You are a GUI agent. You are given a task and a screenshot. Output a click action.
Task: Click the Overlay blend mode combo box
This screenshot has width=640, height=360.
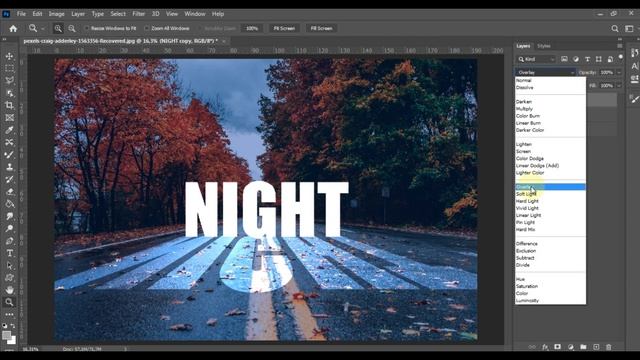point(545,72)
